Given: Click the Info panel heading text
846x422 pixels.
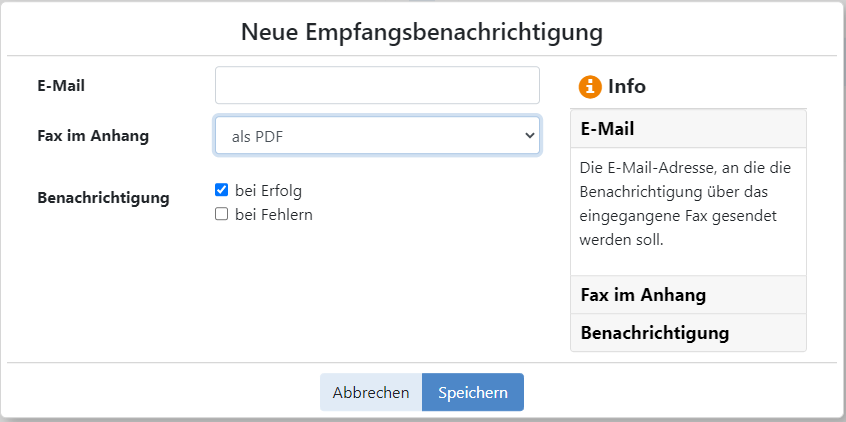Looking at the screenshot, I should click(627, 86).
